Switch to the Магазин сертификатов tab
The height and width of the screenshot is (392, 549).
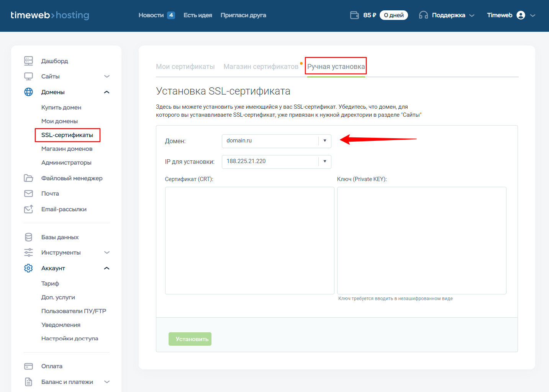tap(261, 67)
